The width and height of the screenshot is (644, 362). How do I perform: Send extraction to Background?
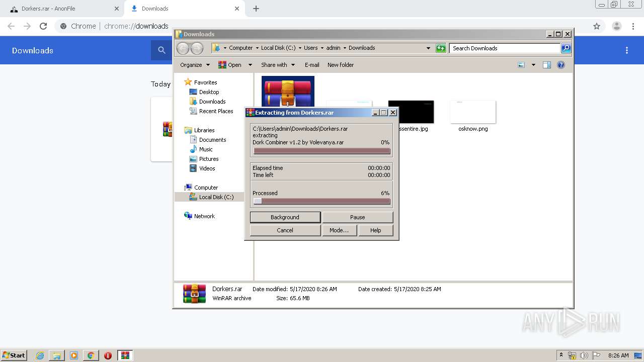tap(285, 217)
